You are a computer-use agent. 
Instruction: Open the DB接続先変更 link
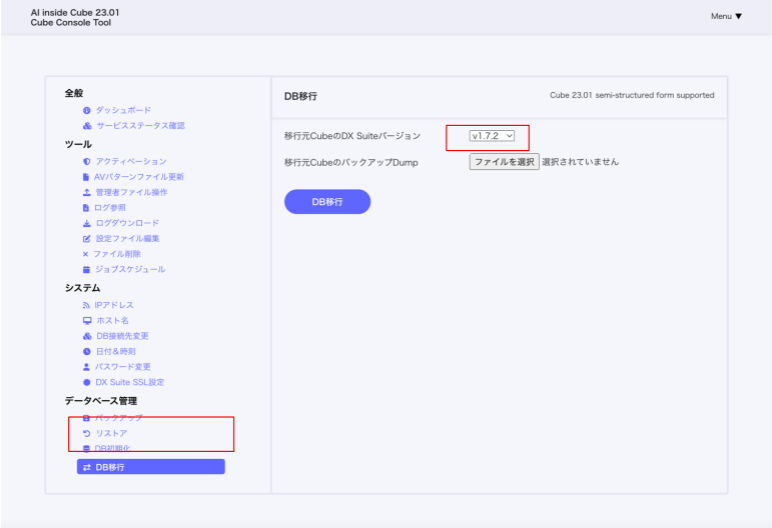tap(122, 336)
